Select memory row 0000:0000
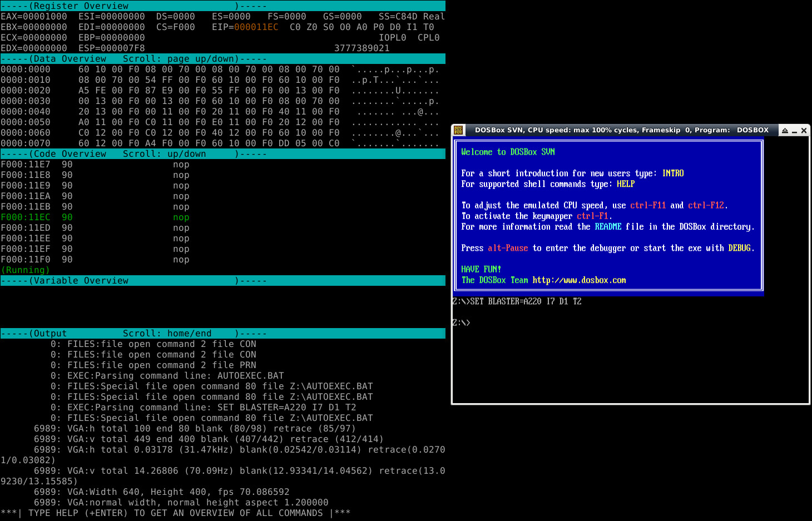Screen dimensions: 812x521 tap(220, 70)
